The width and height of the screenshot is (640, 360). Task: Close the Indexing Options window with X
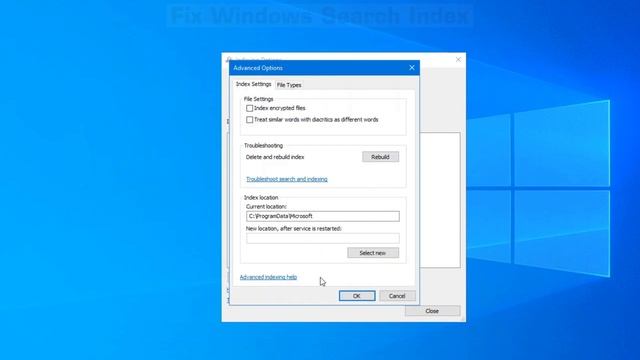tap(458, 60)
